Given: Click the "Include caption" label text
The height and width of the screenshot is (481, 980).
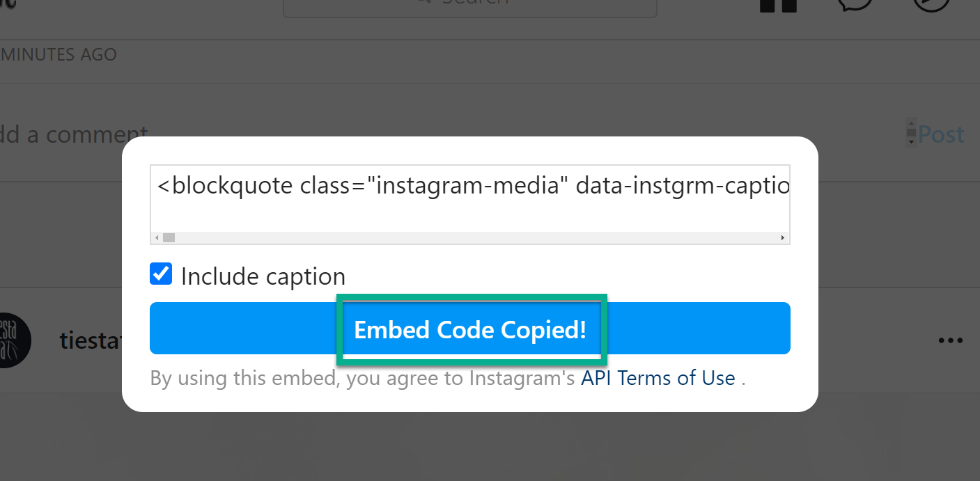Looking at the screenshot, I should pyautogui.click(x=263, y=276).
